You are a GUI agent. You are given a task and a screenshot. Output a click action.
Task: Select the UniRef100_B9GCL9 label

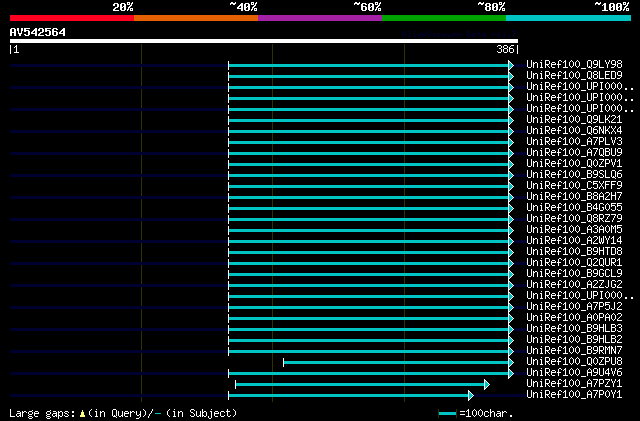(x=574, y=273)
